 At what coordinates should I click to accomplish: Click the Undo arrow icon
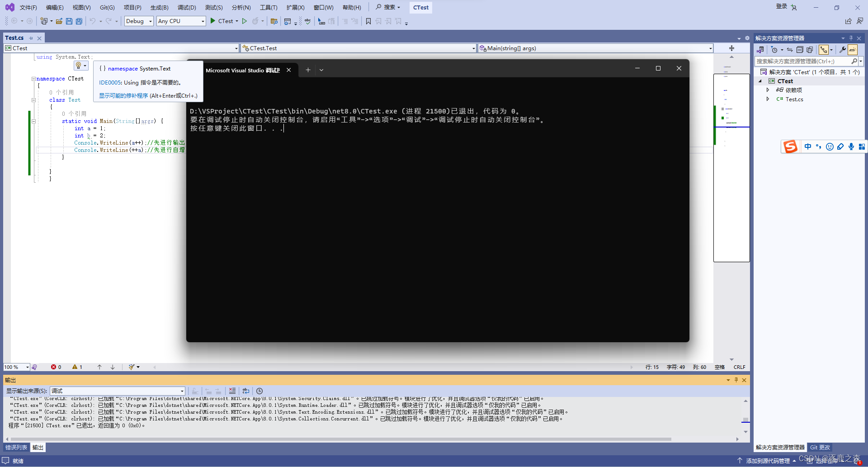tap(93, 21)
